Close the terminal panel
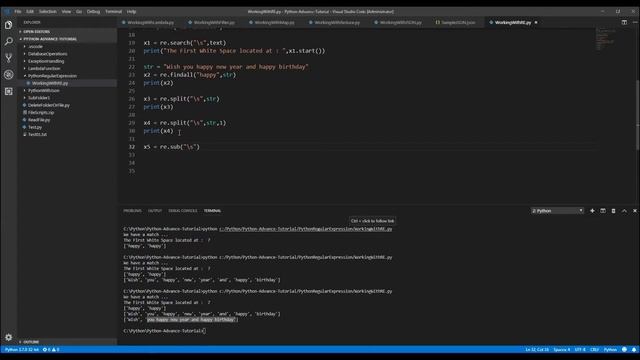The width and height of the screenshot is (640, 360). [635, 211]
